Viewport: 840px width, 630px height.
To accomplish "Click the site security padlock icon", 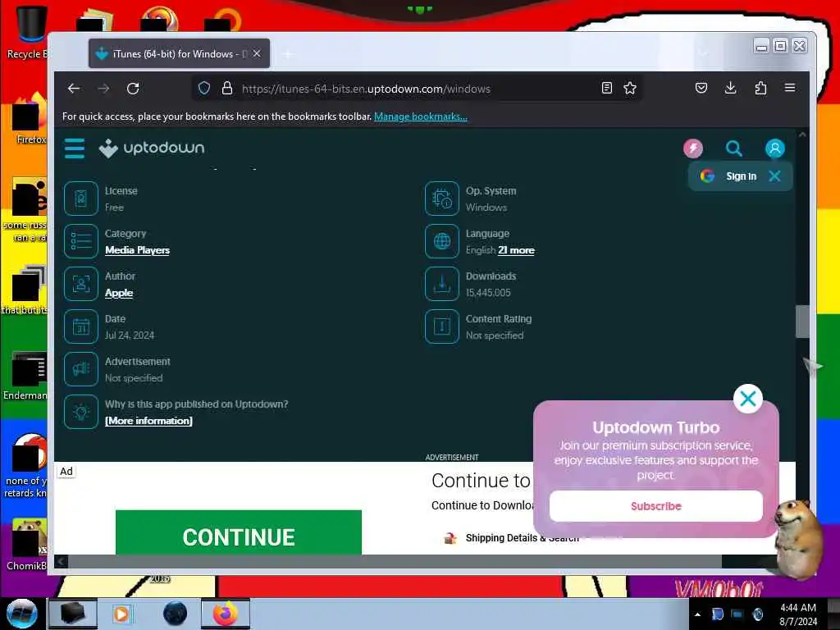I will pyautogui.click(x=227, y=89).
